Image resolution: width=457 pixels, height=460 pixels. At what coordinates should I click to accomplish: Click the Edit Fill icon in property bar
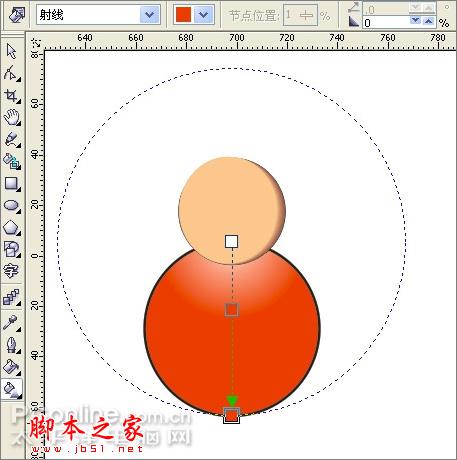(16, 15)
